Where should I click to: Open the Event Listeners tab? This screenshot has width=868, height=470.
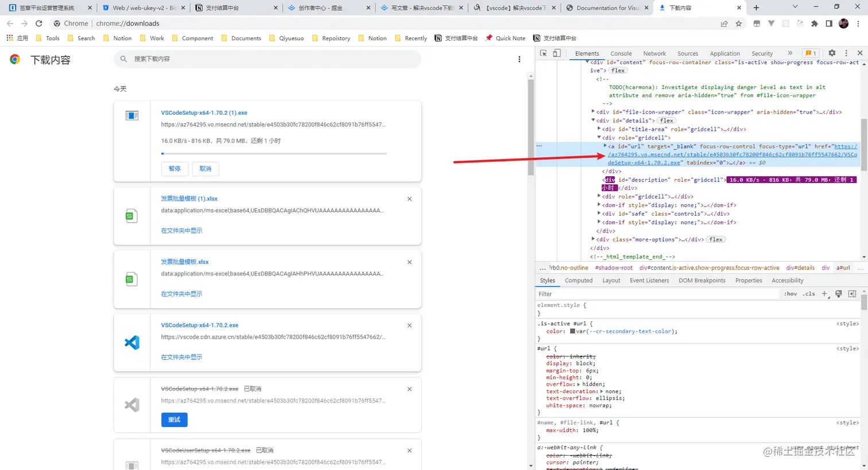pos(649,281)
